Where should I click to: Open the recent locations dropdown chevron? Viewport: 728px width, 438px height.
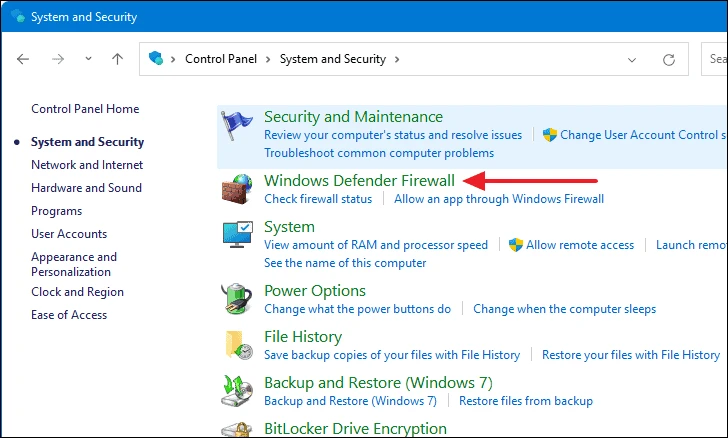[x=87, y=59]
